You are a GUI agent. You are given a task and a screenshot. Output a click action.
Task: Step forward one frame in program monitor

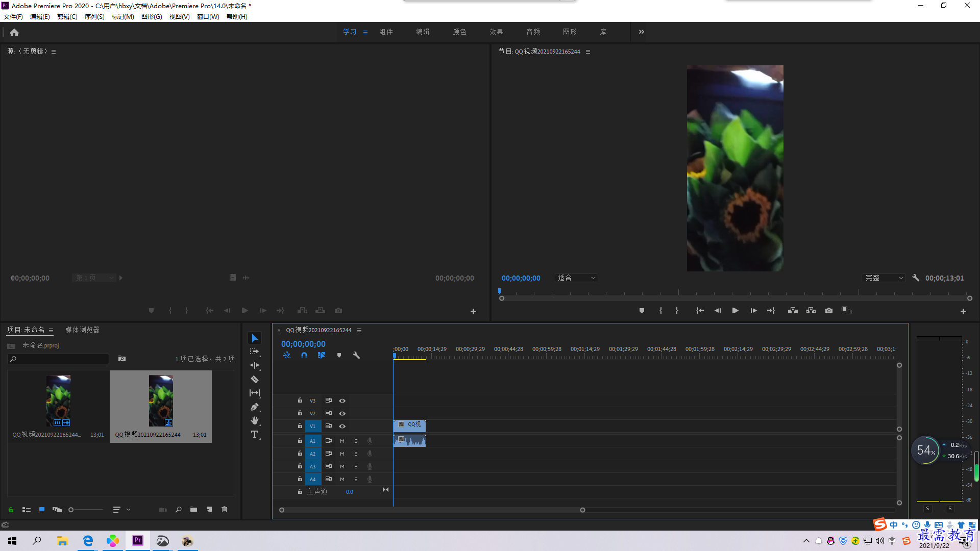(753, 310)
